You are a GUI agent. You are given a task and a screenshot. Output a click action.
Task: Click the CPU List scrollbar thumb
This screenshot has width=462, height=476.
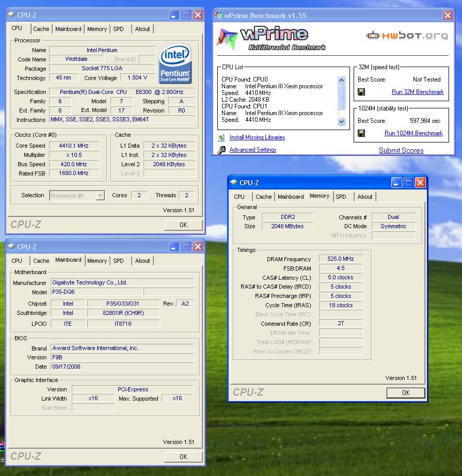pyautogui.click(x=342, y=97)
